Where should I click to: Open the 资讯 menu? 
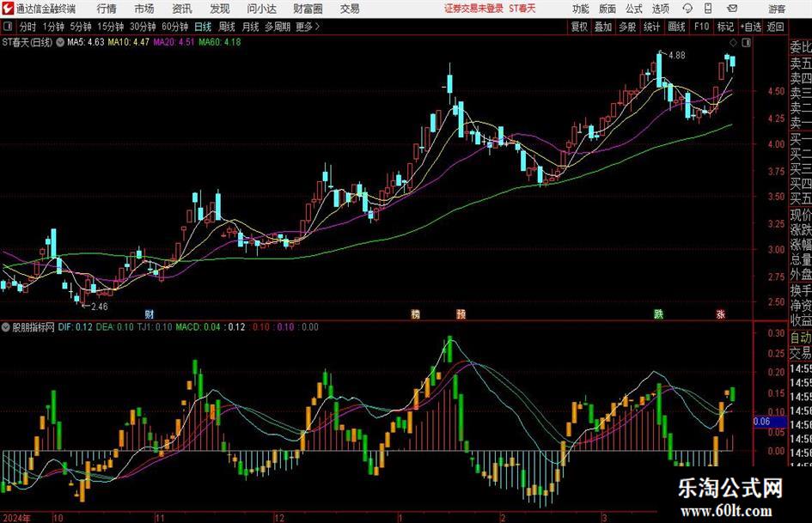pyautogui.click(x=182, y=9)
